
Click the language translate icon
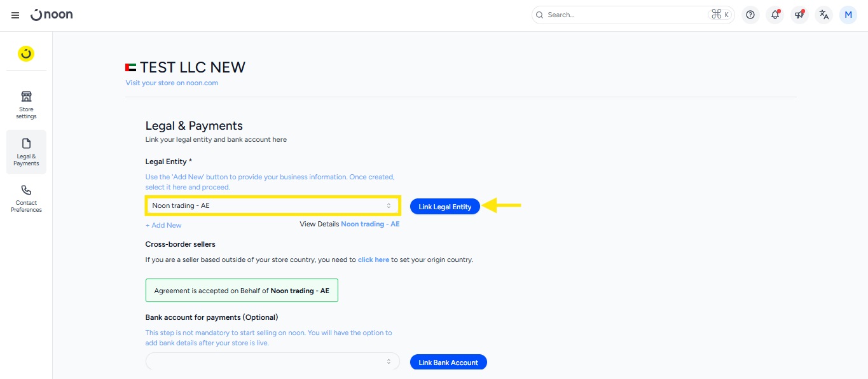[824, 15]
